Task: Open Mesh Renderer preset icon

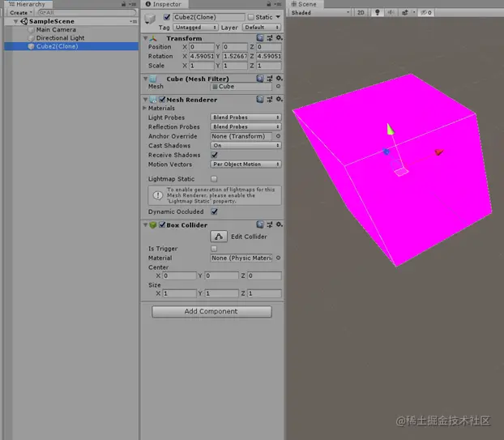Action: pyautogui.click(x=270, y=100)
